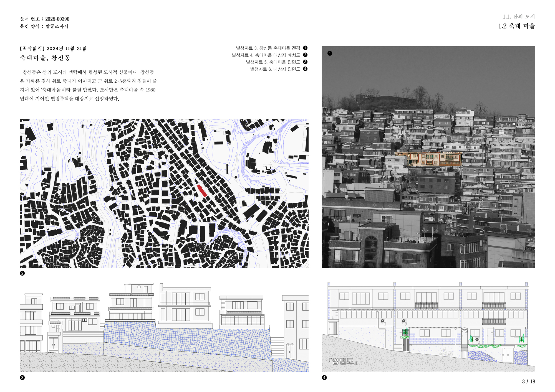Click the circled 4 beside 별첨자료 6 caption

pyautogui.click(x=305, y=69)
